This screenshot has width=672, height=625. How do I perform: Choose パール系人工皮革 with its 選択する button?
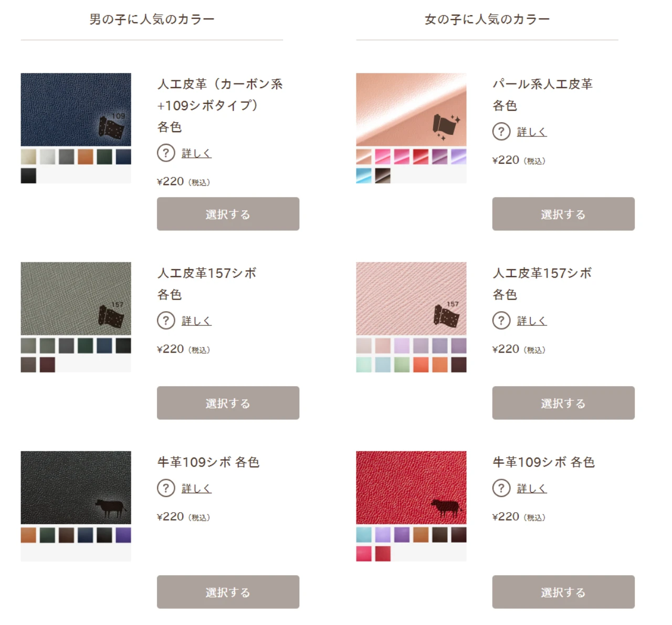coord(563,214)
